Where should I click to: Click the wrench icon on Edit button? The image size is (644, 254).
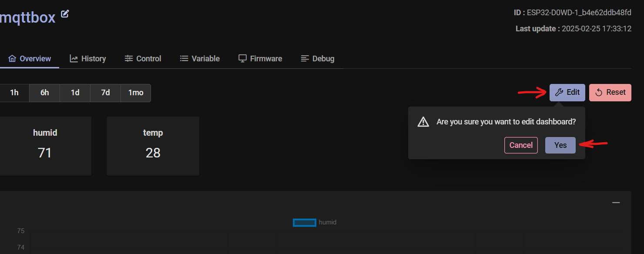(558, 92)
